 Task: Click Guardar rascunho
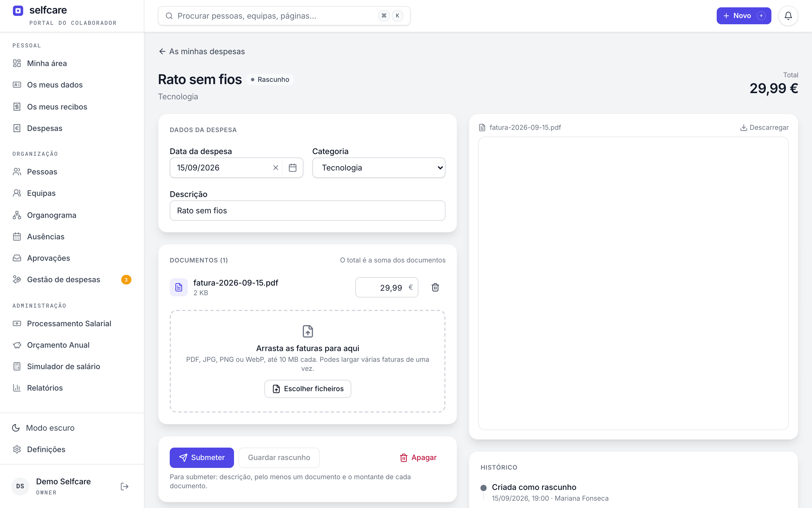click(279, 457)
